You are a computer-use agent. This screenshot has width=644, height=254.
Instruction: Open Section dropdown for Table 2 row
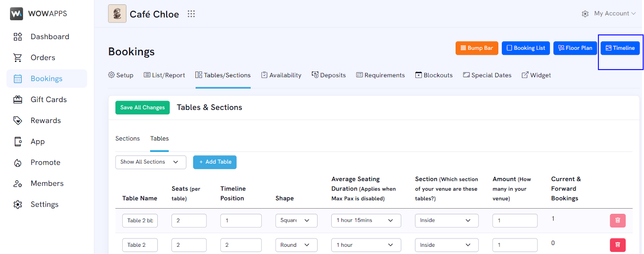447,245
